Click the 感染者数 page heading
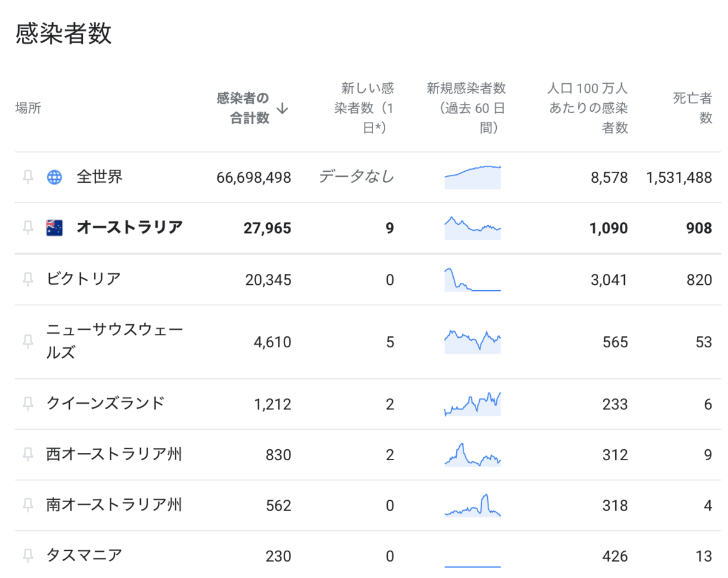Viewport: 728px width, 578px height. (x=64, y=34)
